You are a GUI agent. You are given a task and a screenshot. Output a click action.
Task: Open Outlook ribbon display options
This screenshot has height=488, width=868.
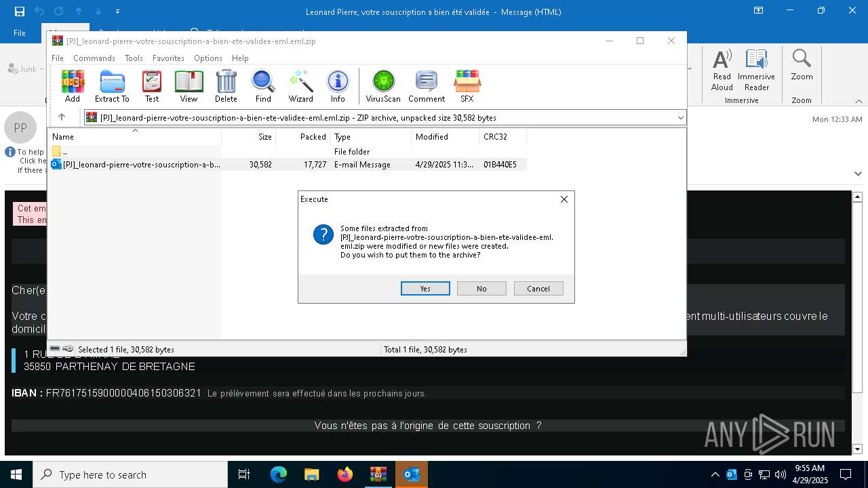(x=758, y=11)
